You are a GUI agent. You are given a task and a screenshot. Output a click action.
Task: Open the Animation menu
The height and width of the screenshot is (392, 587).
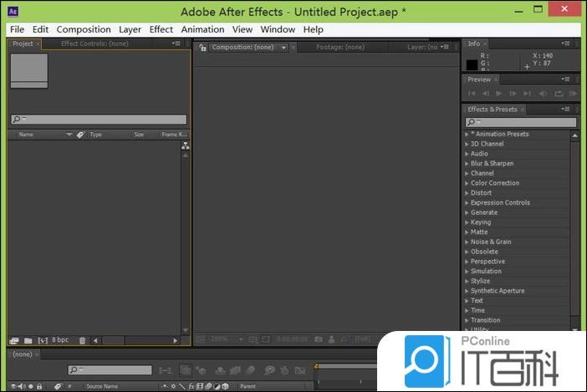202,29
